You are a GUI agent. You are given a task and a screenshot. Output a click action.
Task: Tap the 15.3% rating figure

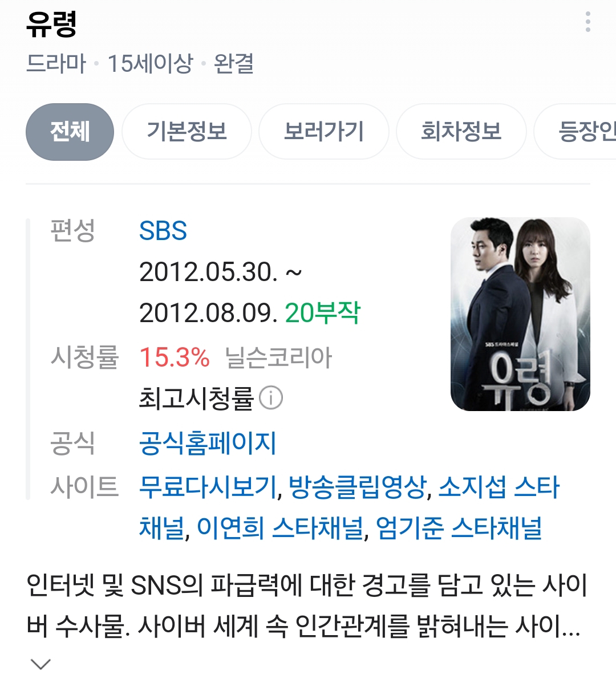tap(175, 357)
